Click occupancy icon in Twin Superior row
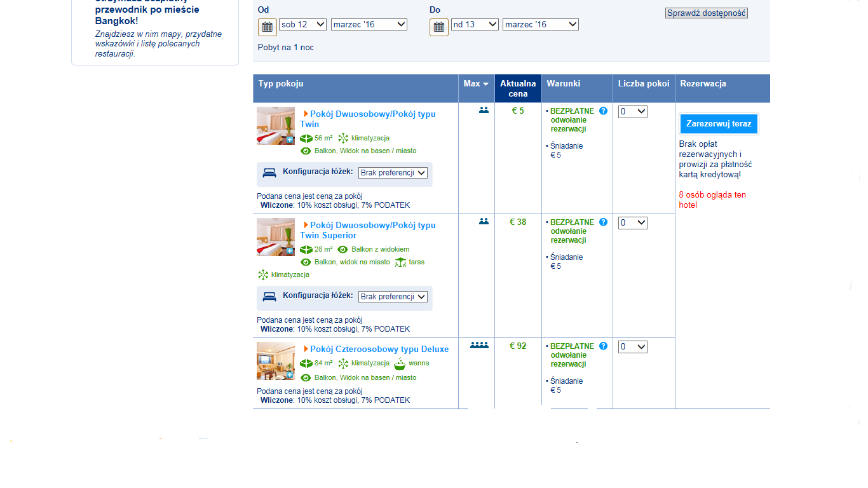 484,222
